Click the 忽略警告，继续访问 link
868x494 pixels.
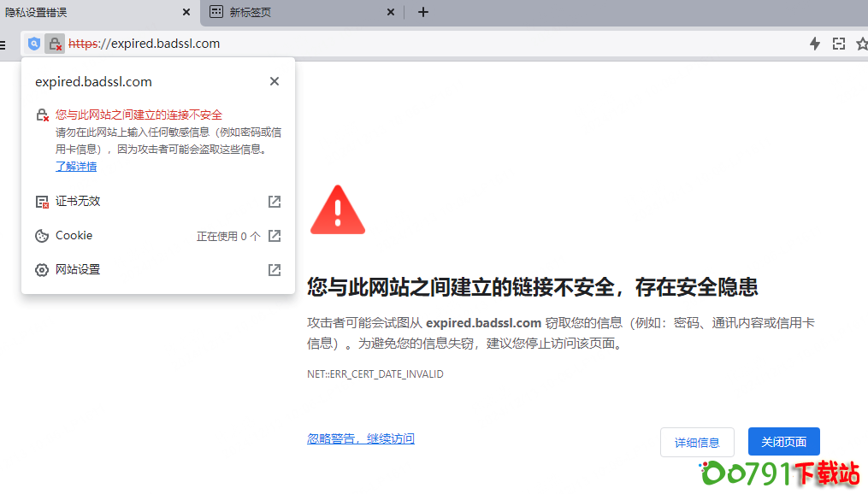pos(361,438)
